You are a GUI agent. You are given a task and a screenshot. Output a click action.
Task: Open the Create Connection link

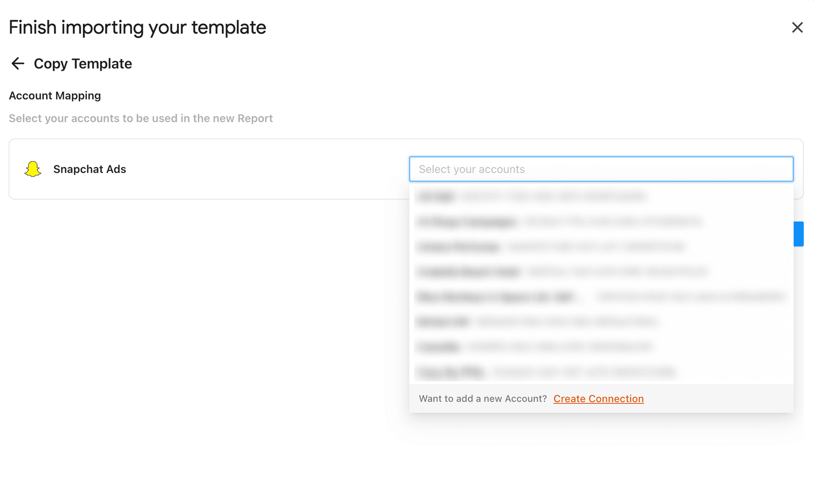[598, 398]
